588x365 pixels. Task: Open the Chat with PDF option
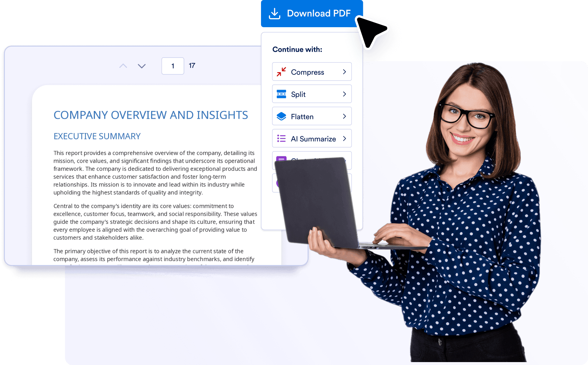[x=312, y=160]
